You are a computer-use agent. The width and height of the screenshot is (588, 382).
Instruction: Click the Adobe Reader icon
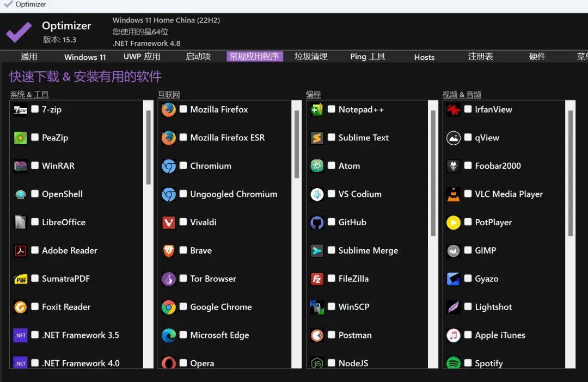click(x=20, y=250)
